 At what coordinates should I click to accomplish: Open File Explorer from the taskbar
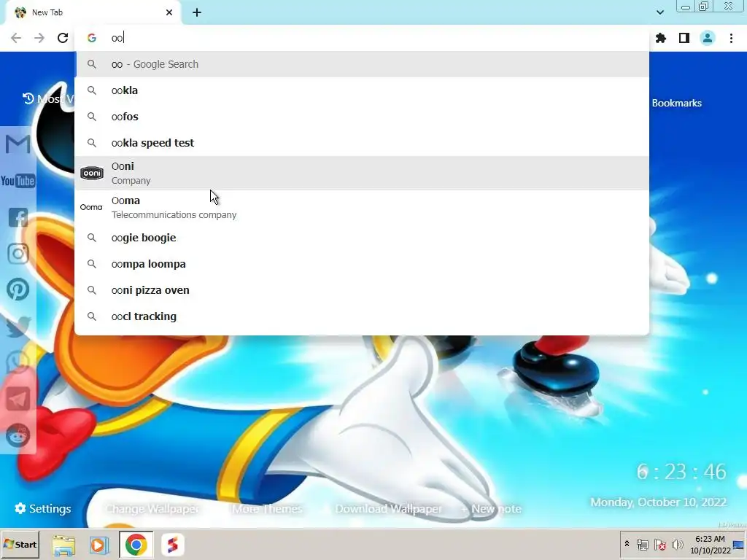(64, 545)
